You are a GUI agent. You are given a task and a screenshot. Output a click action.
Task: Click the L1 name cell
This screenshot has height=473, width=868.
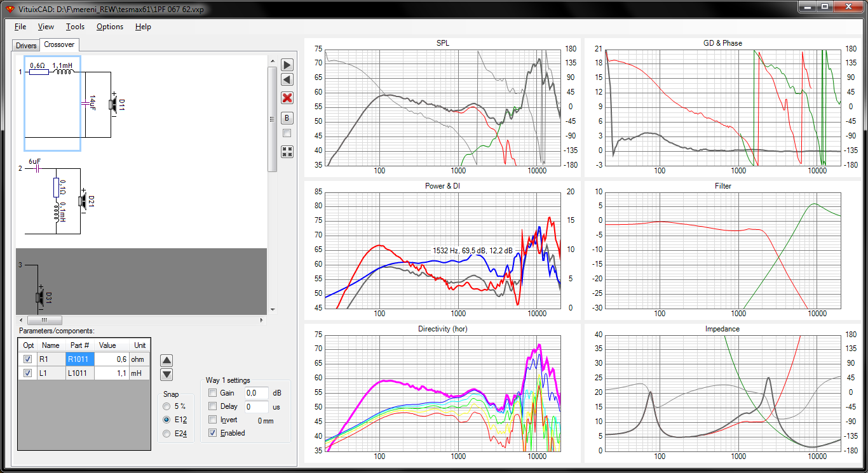point(51,373)
